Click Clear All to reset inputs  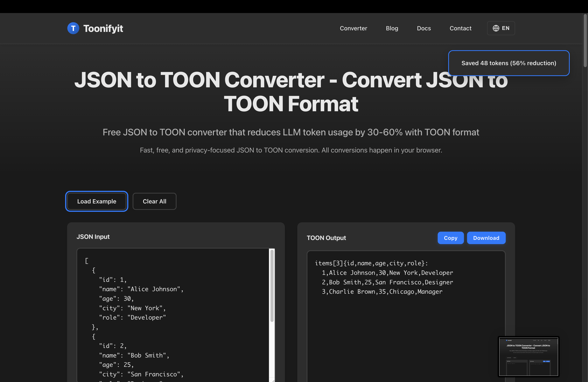pyautogui.click(x=154, y=201)
